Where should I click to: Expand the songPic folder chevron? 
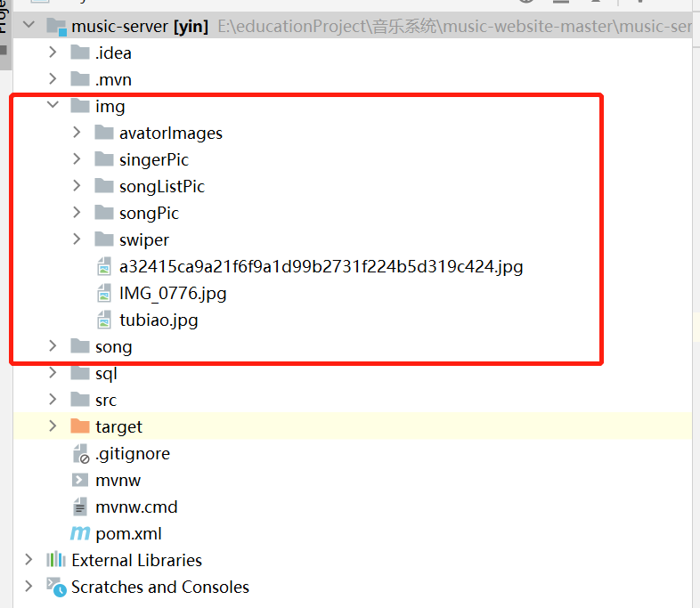pos(77,213)
